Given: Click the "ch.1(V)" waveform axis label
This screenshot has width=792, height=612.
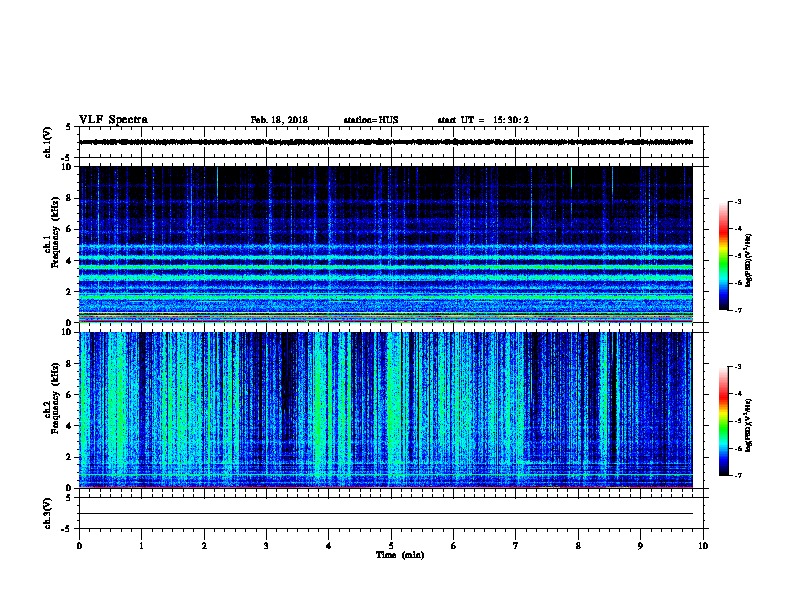Looking at the screenshot, I should [x=48, y=142].
